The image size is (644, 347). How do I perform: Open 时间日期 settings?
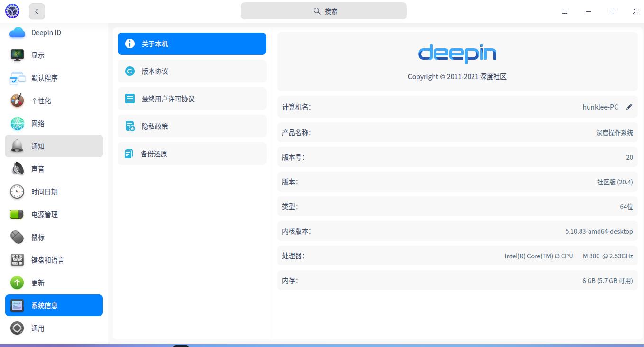point(54,192)
